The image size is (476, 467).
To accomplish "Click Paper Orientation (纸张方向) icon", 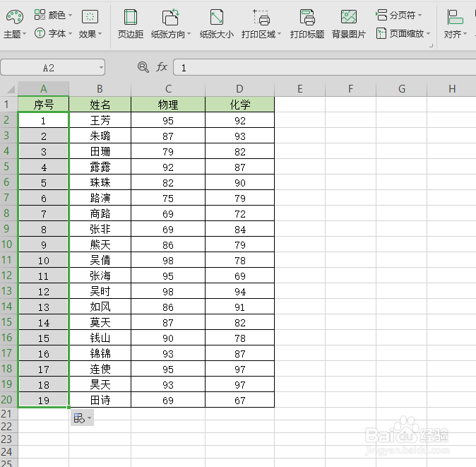I will tap(171, 17).
